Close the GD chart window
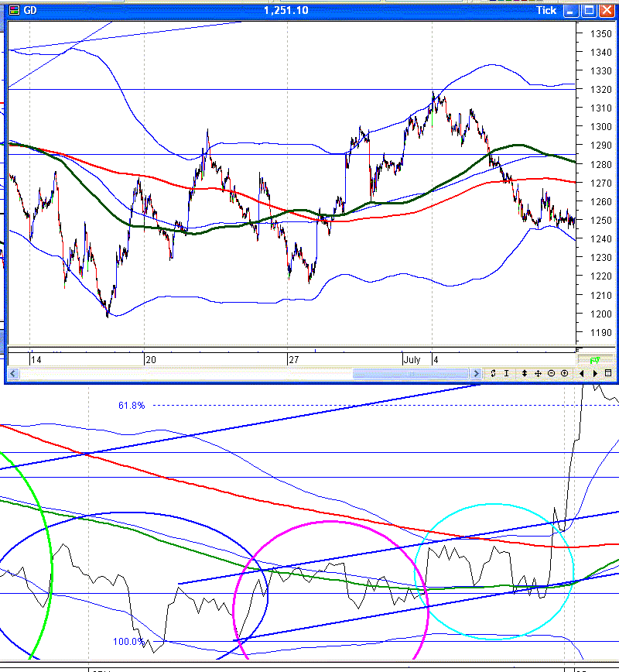 607,11
